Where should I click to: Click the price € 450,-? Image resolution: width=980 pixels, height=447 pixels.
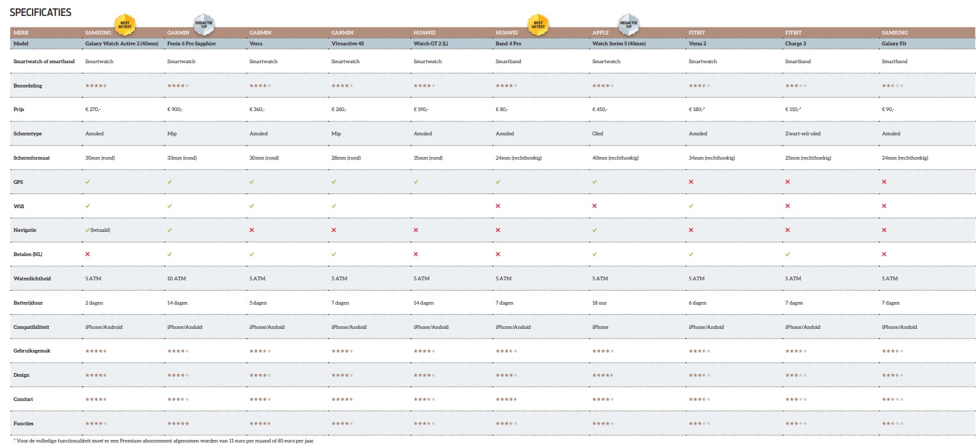pos(600,110)
